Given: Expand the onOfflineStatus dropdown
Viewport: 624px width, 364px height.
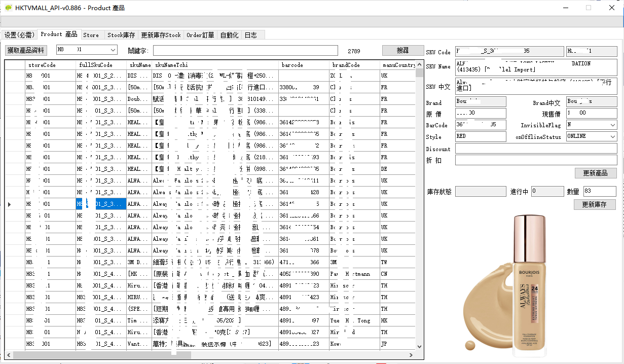Looking at the screenshot, I should [612, 136].
